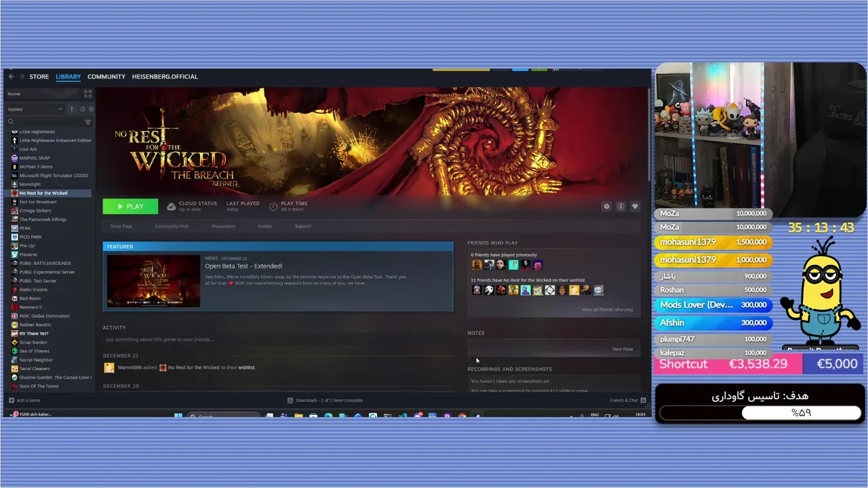Viewport: 868px width, 488px height.
Task: Open the Discussions tab
Action: (223, 226)
